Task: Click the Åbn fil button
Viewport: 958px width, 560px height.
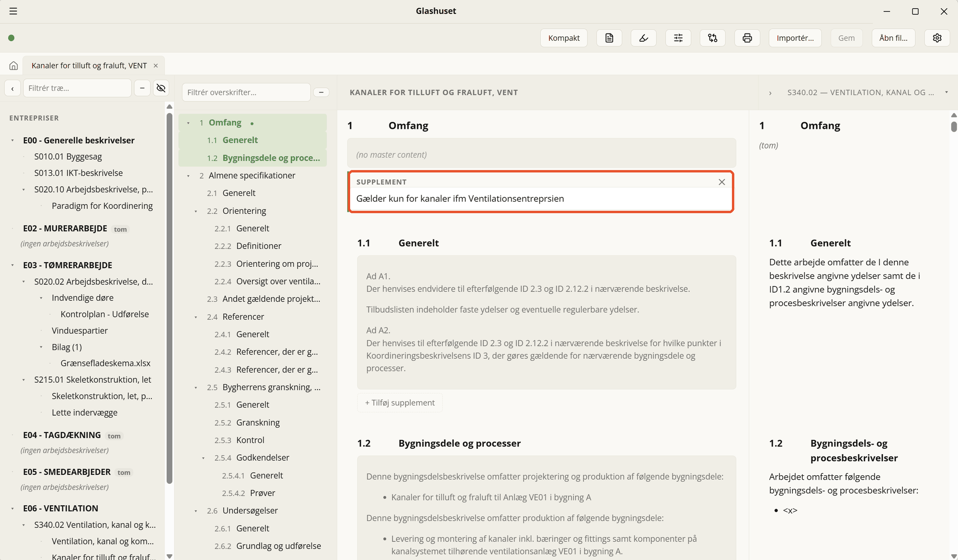Action: coord(893,38)
